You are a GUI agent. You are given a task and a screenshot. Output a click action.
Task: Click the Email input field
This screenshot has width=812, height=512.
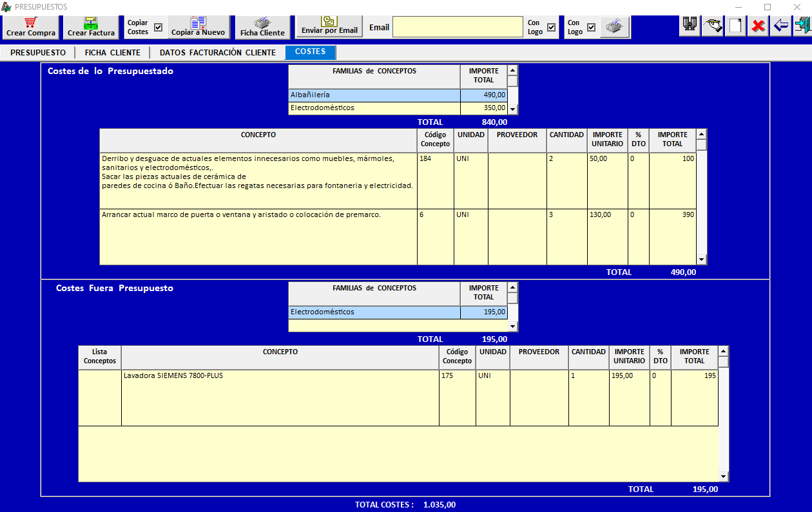point(458,27)
